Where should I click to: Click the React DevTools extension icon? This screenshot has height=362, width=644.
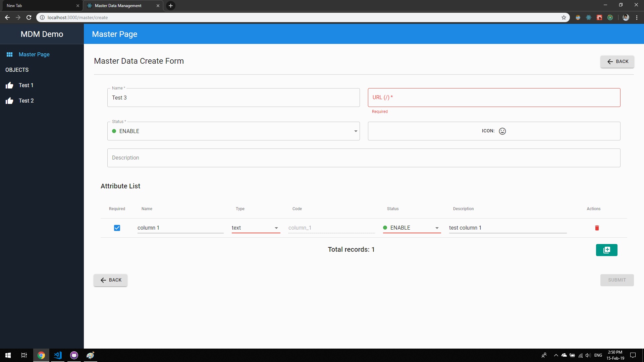[589, 17]
